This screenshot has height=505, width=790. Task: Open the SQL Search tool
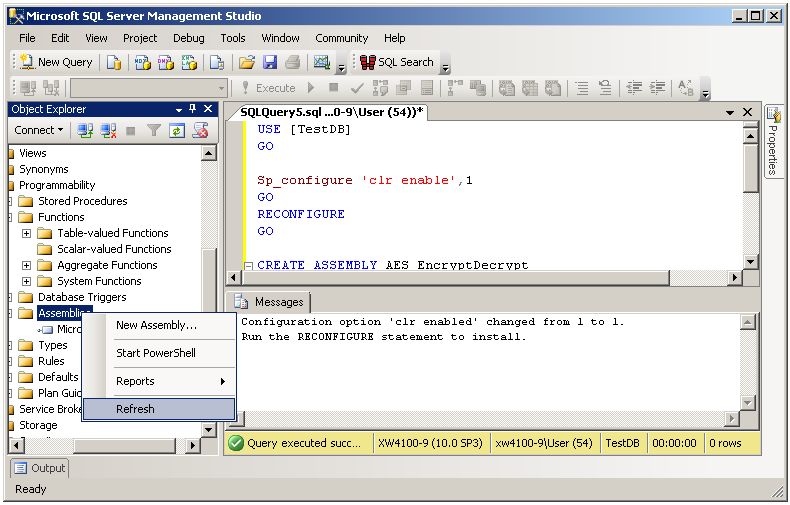[397, 62]
